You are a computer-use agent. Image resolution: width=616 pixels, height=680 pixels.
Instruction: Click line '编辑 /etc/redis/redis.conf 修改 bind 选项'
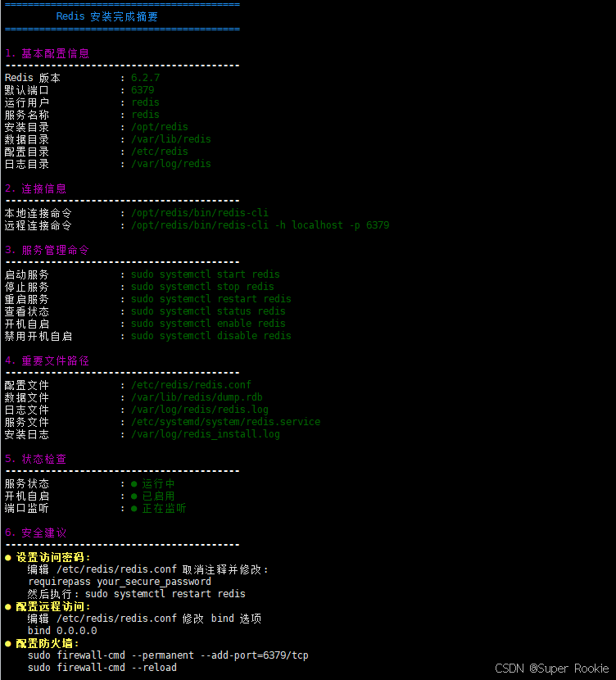coord(145,619)
